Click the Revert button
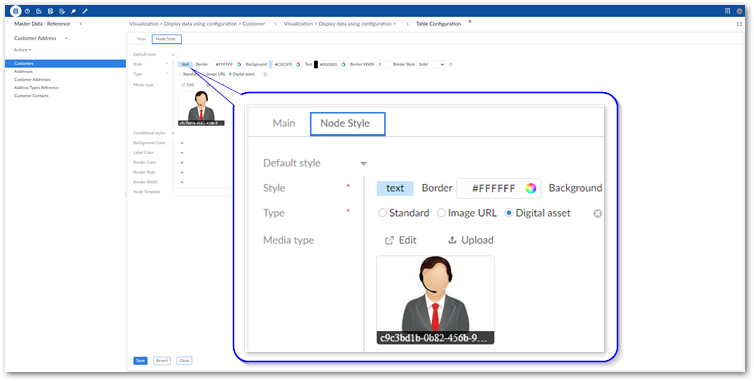The height and width of the screenshot is (381, 754). [162, 360]
